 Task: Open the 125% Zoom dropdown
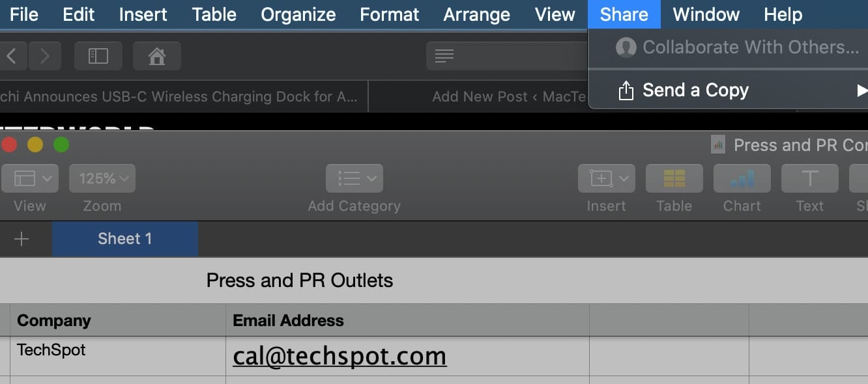pos(102,178)
